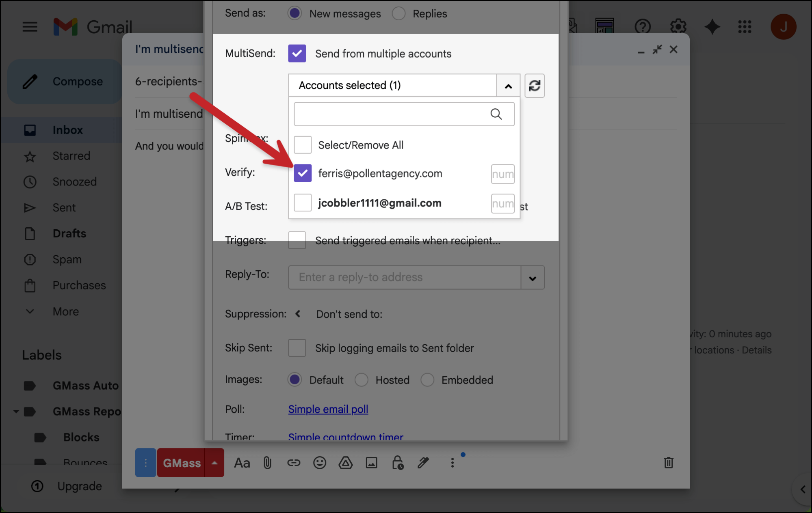Open the emoji picker icon
The width and height of the screenshot is (812, 513).
[320, 463]
